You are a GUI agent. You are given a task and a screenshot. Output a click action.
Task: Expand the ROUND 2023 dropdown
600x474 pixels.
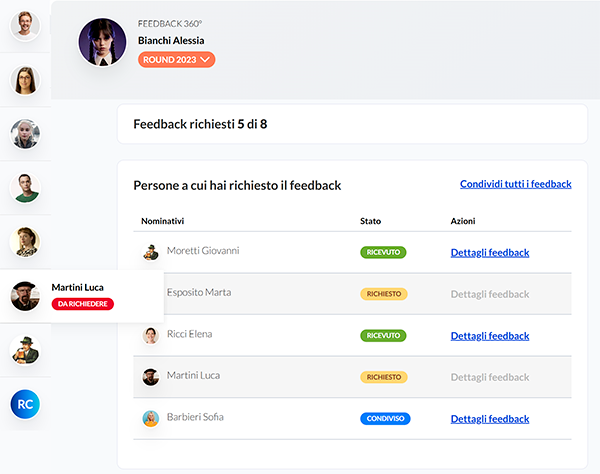click(x=177, y=59)
